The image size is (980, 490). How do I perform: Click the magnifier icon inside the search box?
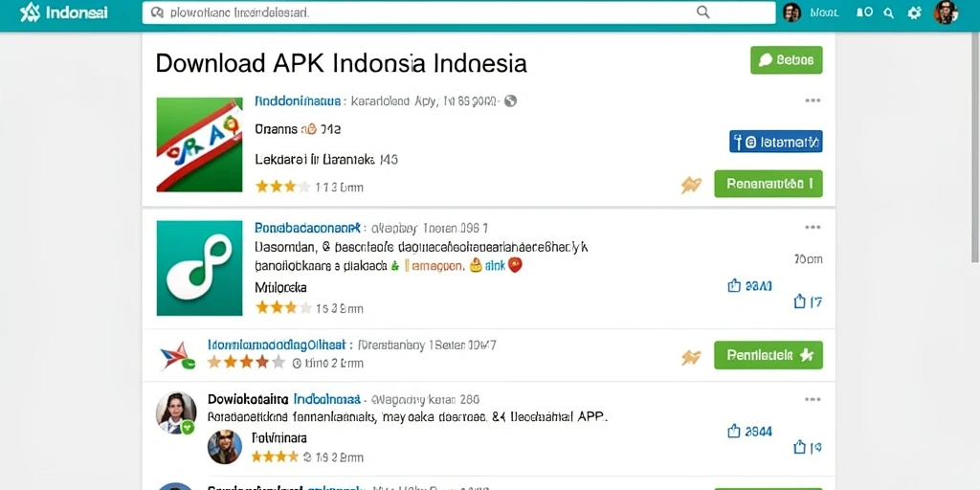[703, 11]
